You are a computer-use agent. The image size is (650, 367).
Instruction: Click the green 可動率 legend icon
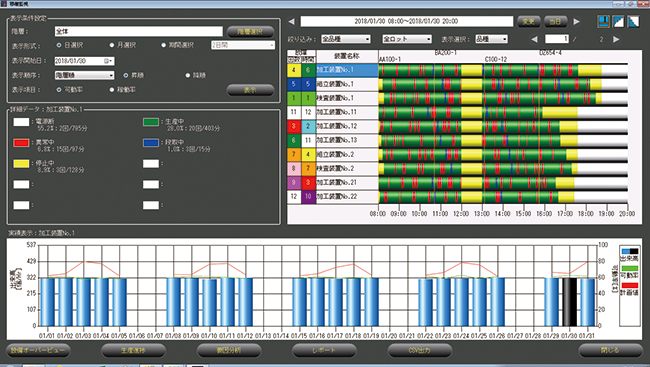coord(629,268)
